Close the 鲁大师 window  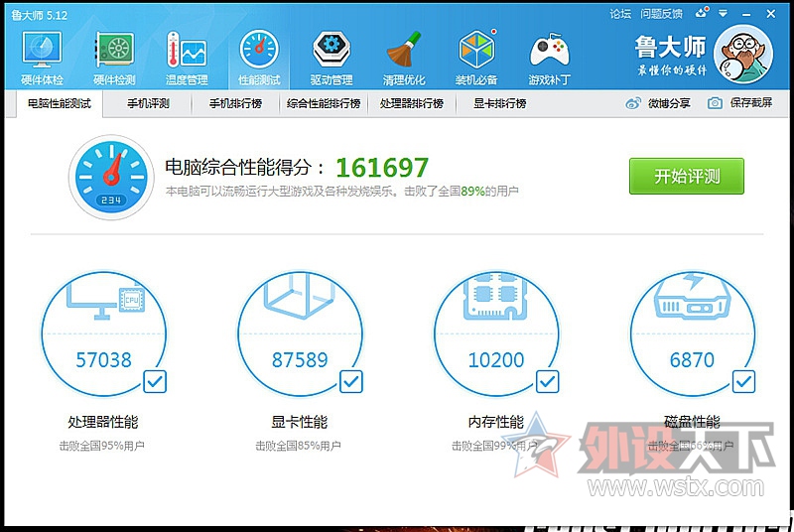(771, 14)
